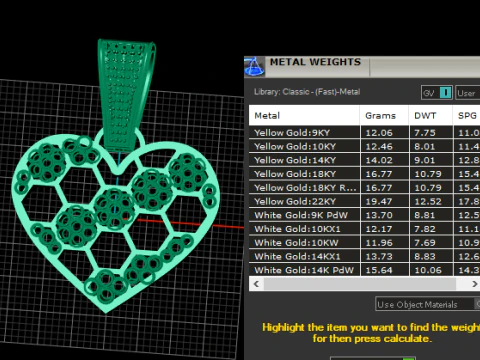Click the DWT column header
Viewport: 480px width, 360px height.
pyautogui.click(x=430, y=116)
